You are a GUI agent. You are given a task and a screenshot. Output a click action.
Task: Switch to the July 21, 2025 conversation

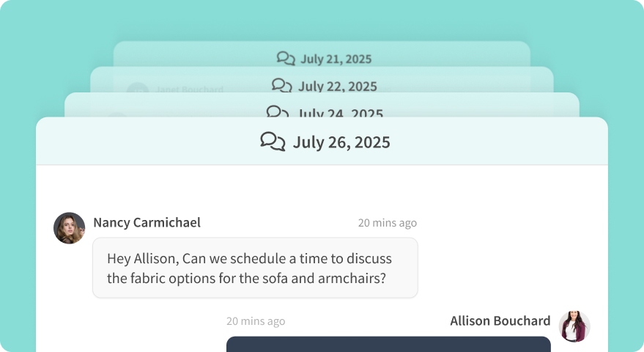(x=336, y=59)
